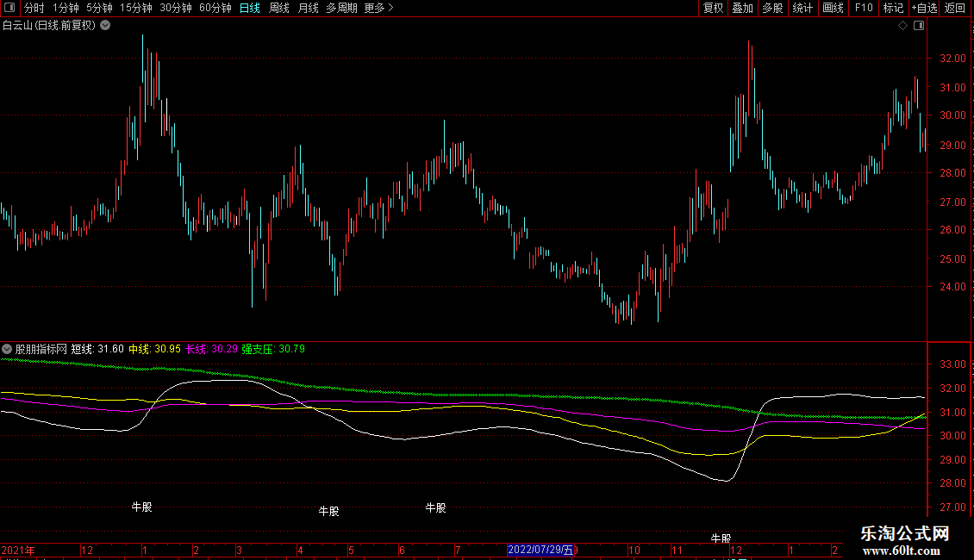974x560 pixels.
Task: Open the 多股 multi-stock view
Action: pyautogui.click(x=773, y=8)
